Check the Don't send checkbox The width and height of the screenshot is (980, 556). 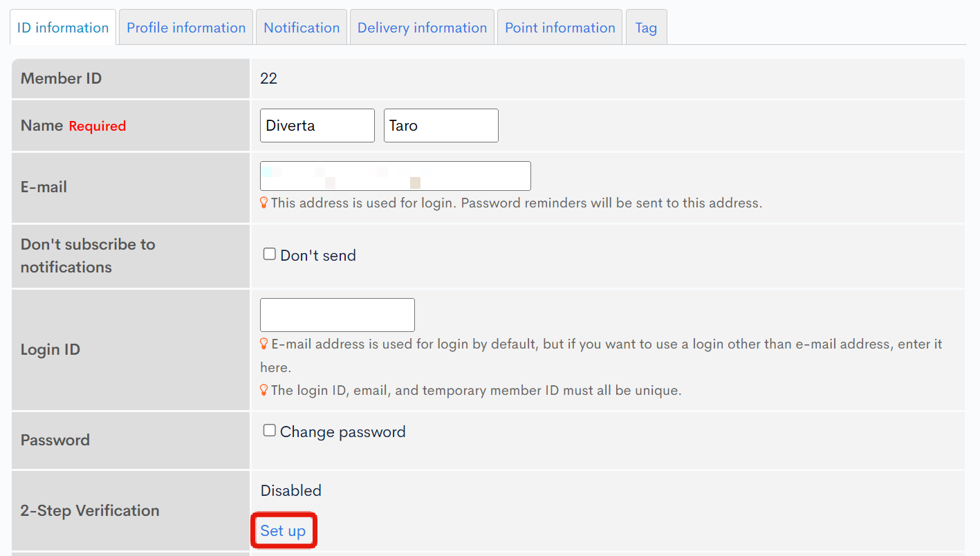[x=269, y=253]
